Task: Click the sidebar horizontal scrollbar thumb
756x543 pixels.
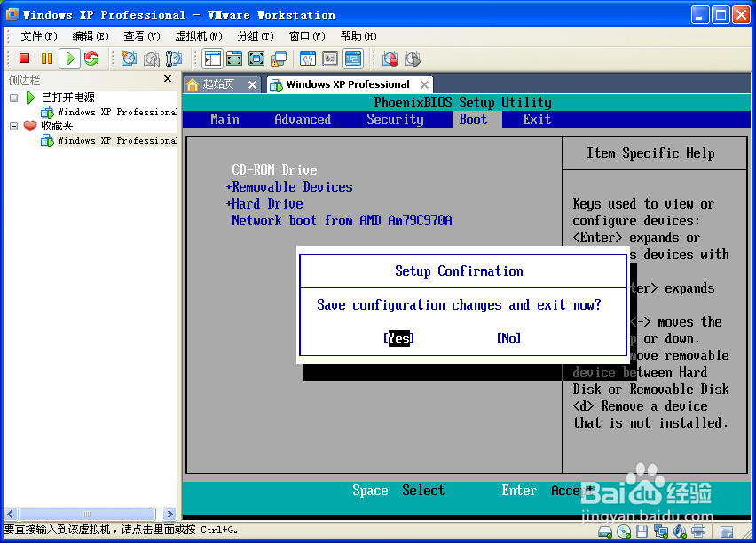Action: click(87, 514)
